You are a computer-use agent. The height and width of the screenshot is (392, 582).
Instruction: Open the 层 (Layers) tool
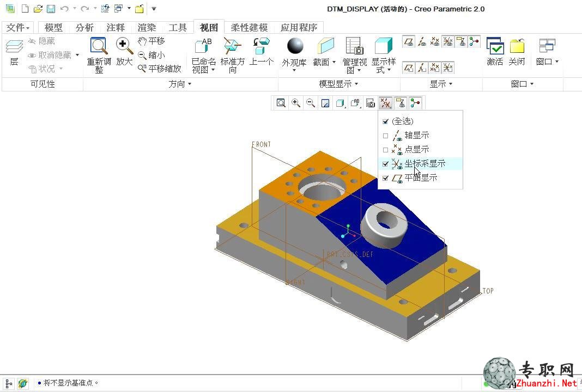click(x=14, y=53)
